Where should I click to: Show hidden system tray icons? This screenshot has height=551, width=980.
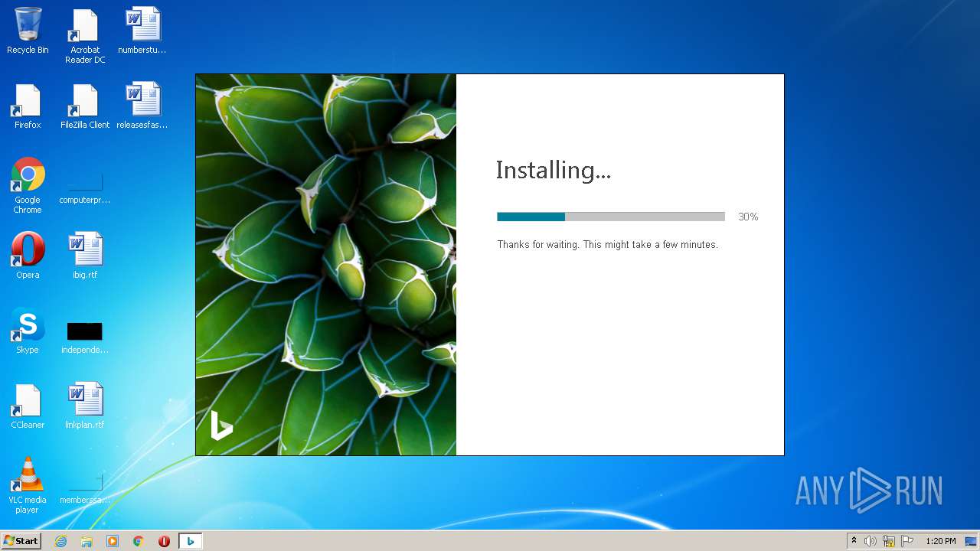[854, 541]
